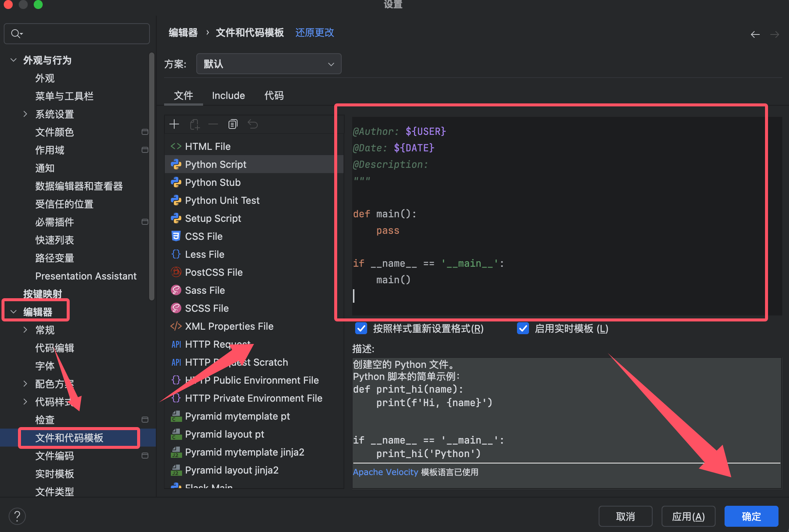Expand the 常规 node under 编辑器
The width and height of the screenshot is (789, 532).
coord(25,330)
